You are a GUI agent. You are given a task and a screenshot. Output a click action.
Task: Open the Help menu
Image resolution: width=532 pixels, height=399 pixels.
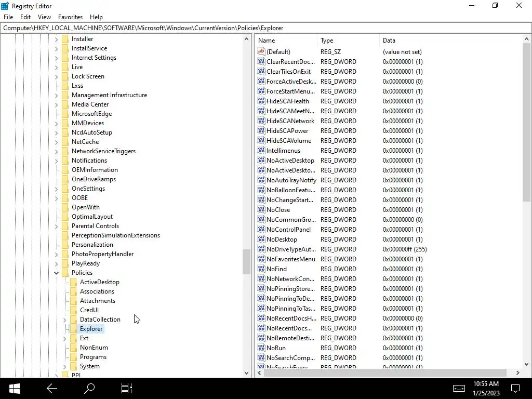(x=96, y=17)
